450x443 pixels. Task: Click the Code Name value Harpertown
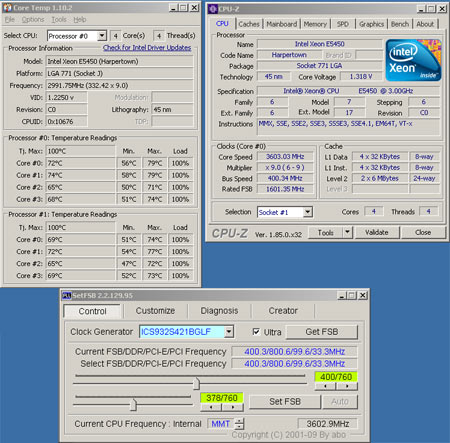tap(289, 55)
